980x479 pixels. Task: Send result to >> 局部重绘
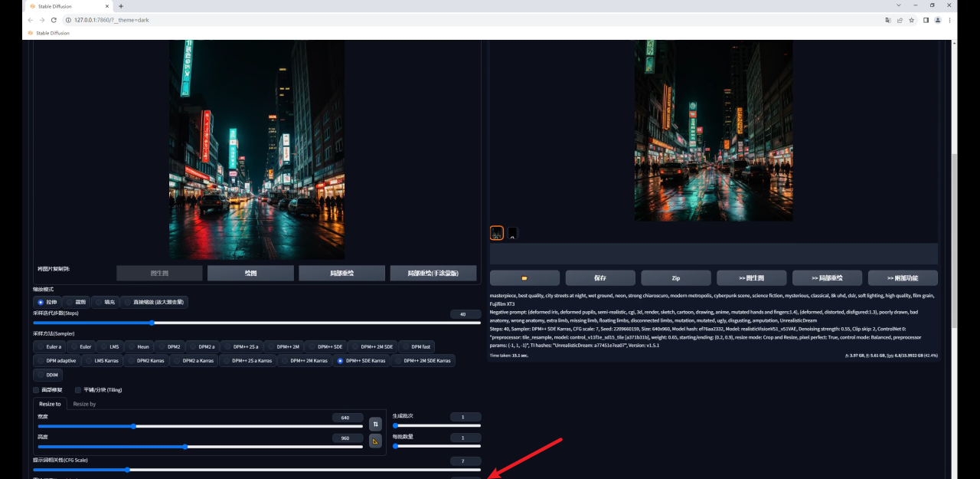pyautogui.click(x=827, y=277)
